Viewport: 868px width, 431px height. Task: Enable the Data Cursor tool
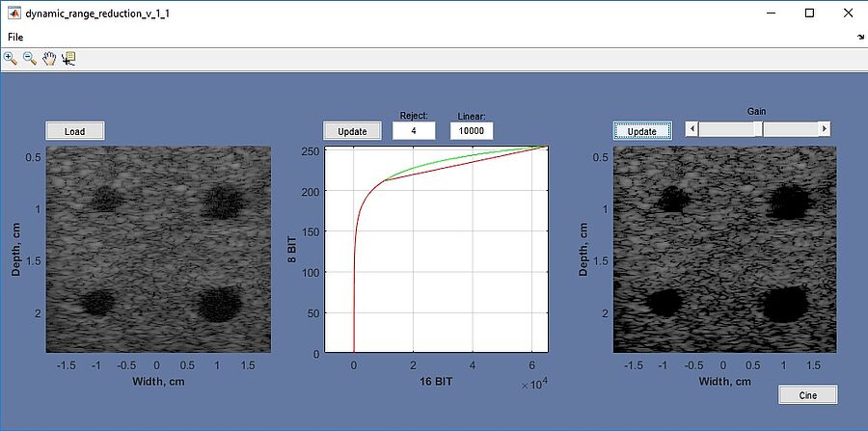point(68,58)
